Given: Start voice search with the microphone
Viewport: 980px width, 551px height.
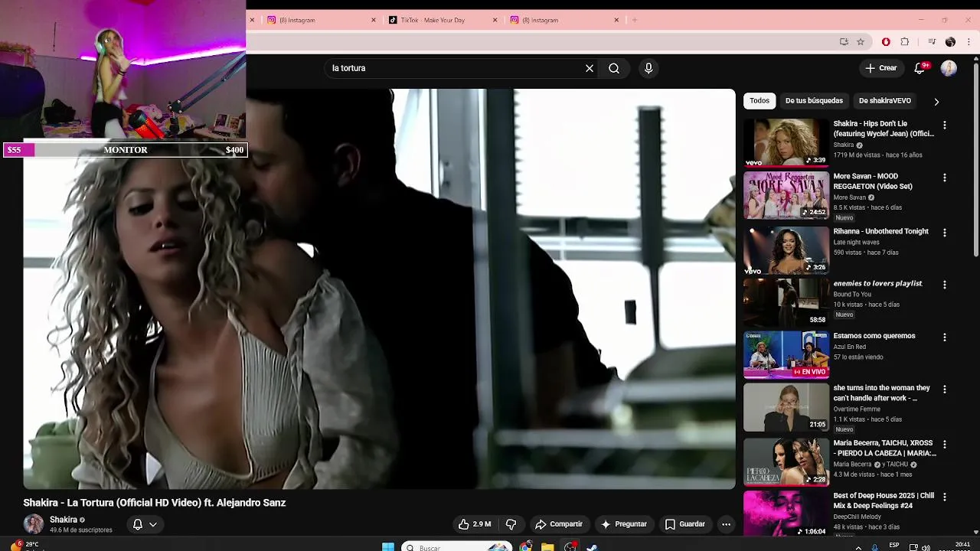Looking at the screenshot, I should click(648, 68).
